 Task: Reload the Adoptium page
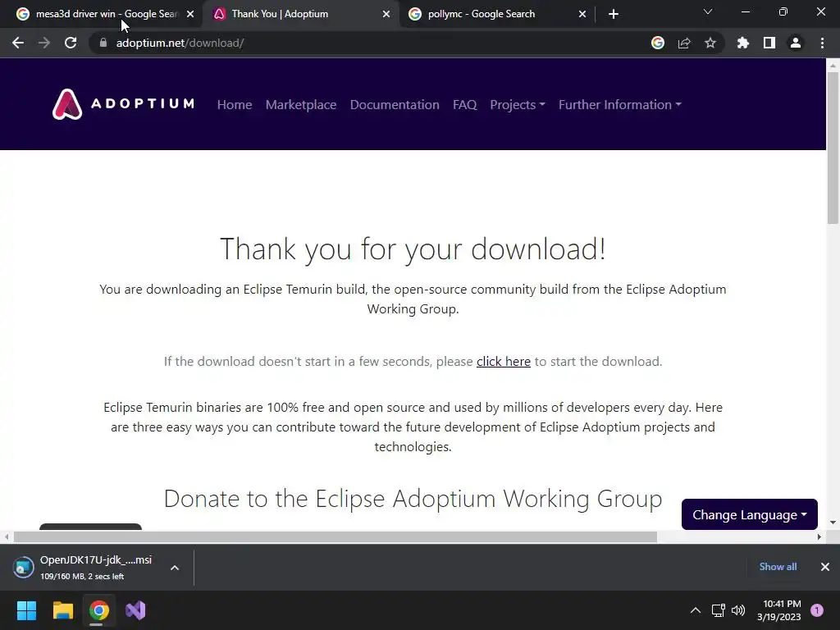pyautogui.click(x=71, y=43)
